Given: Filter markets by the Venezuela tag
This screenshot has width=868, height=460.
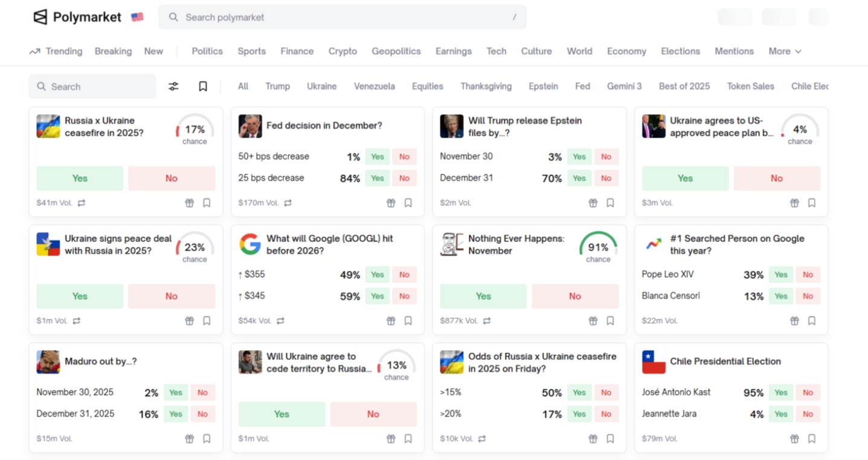Looking at the screenshot, I should (x=375, y=86).
